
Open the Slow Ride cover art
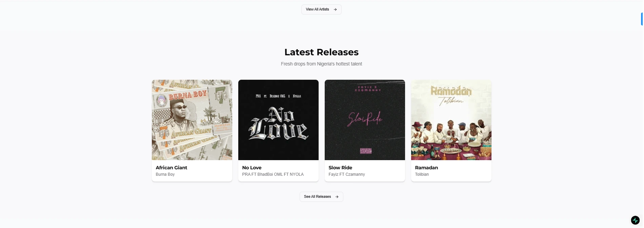point(365,120)
